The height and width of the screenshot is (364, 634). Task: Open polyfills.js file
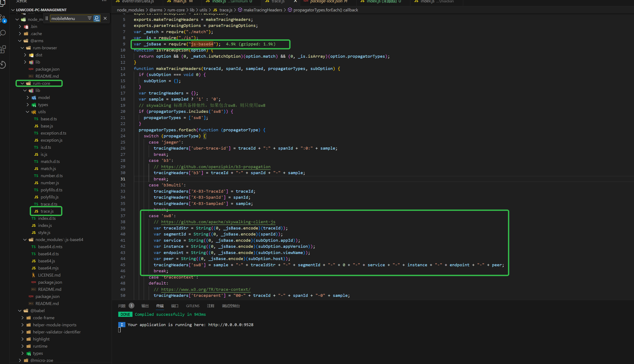point(49,197)
